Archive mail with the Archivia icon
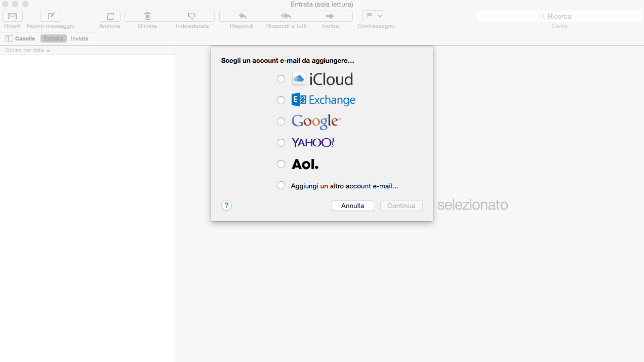The image size is (644, 362). pyautogui.click(x=110, y=16)
